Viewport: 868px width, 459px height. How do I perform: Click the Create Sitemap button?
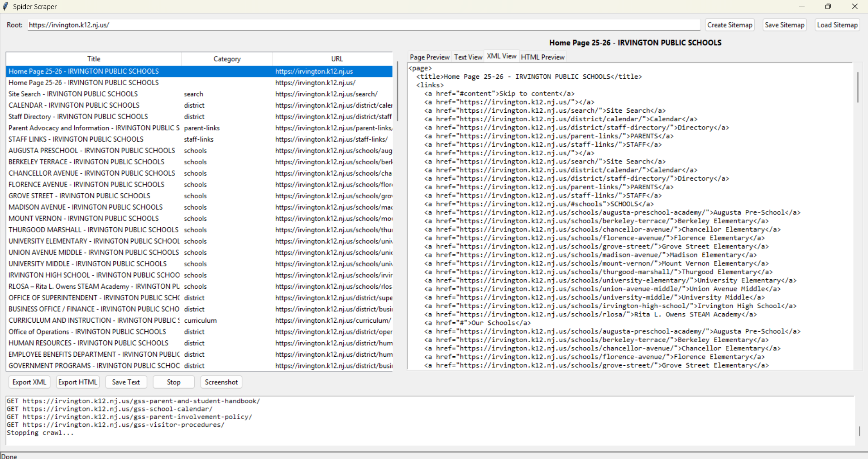point(729,25)
